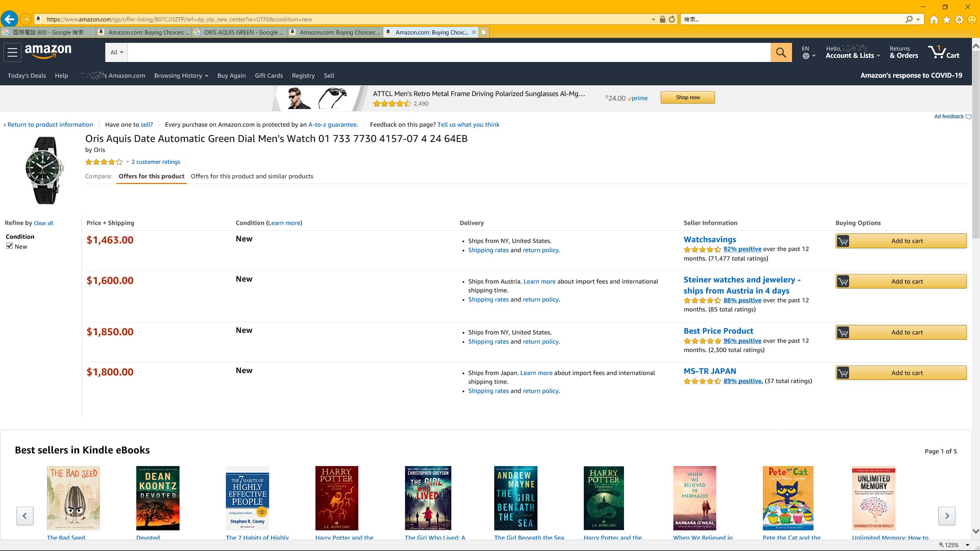Click the A-to-z guarantee link
Viewport: 980px width, 551px height.
pos(332,125)
